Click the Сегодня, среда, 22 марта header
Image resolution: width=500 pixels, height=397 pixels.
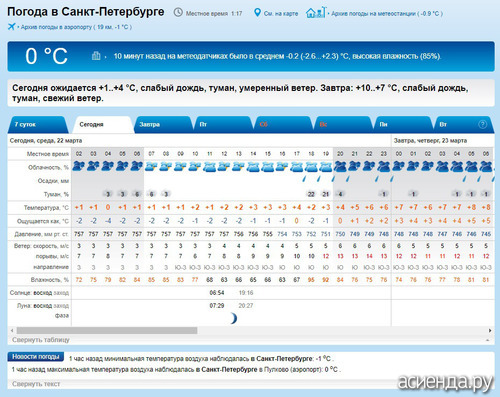(46, 141)
